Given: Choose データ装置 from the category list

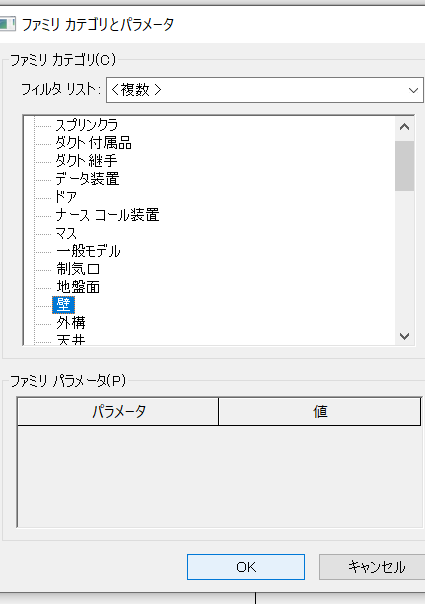Looking at the screenshot, I should point(87,179).
